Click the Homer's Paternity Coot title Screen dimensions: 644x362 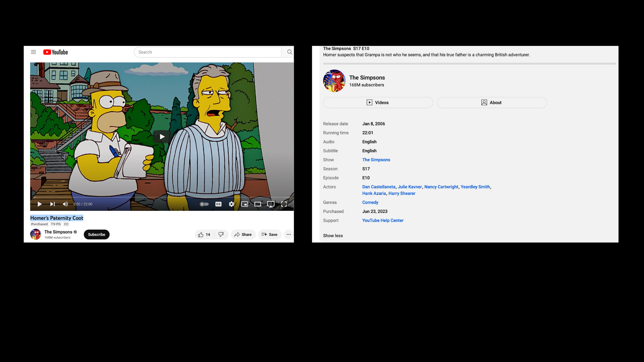click(57, 218)
